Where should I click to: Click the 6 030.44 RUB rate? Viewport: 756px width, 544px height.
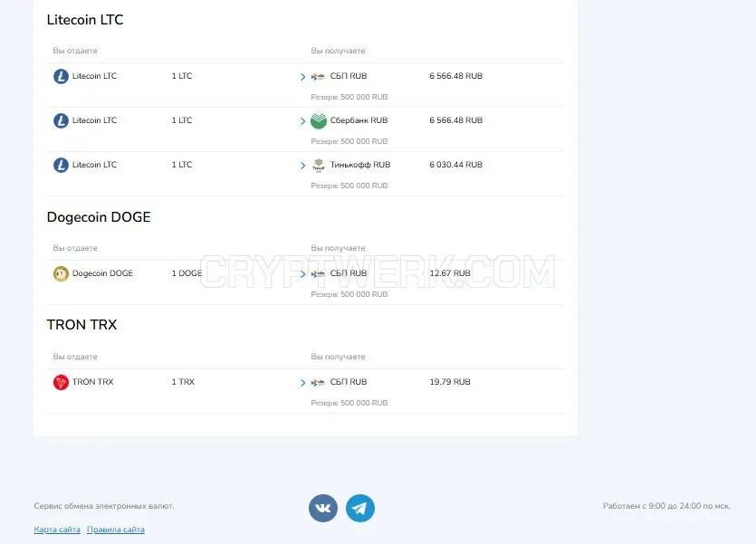[456, 165]
